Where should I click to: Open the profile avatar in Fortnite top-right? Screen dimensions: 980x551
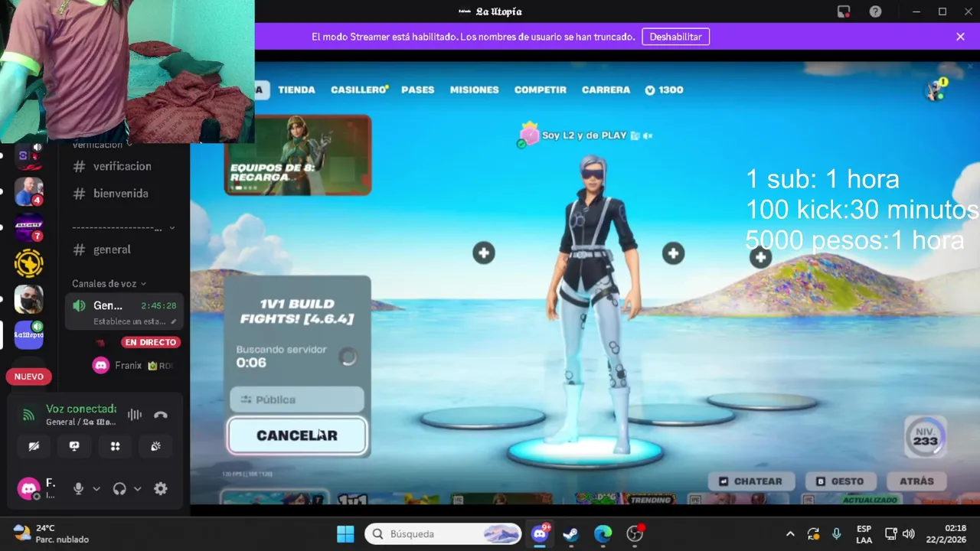[936, 90]
